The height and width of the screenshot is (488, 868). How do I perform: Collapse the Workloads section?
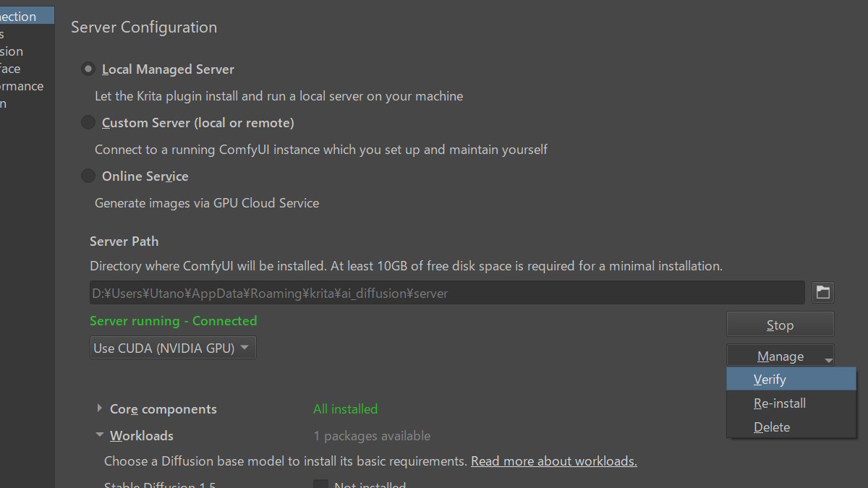(99, 435)
